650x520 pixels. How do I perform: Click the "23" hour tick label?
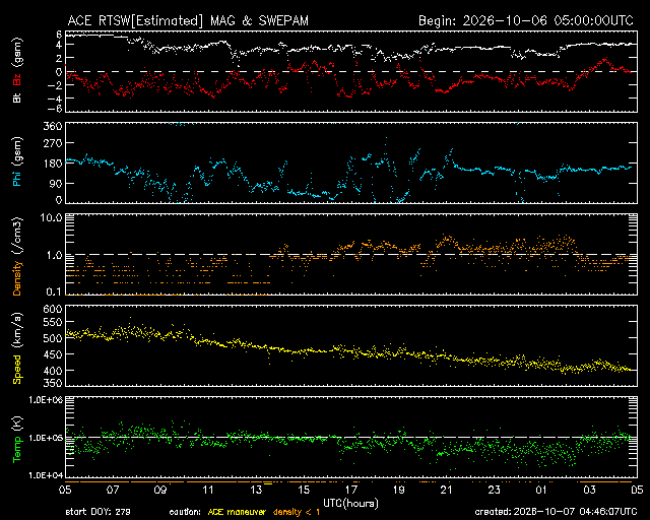point(494,490)
